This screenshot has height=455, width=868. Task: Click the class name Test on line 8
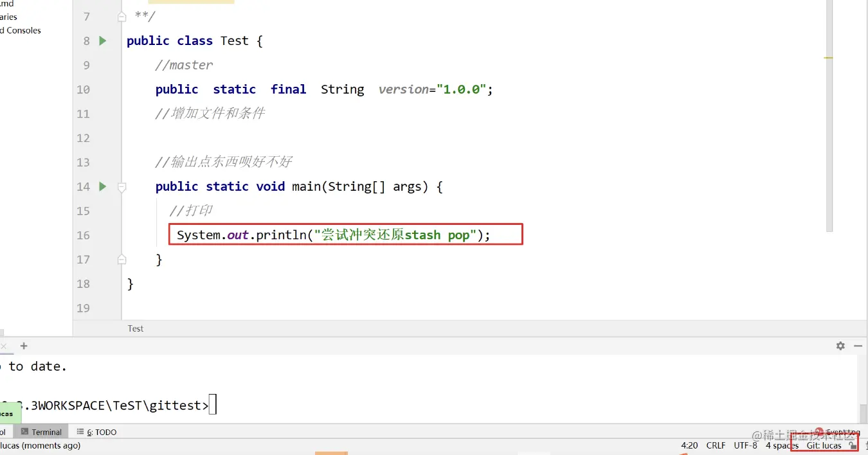[234, 40]
